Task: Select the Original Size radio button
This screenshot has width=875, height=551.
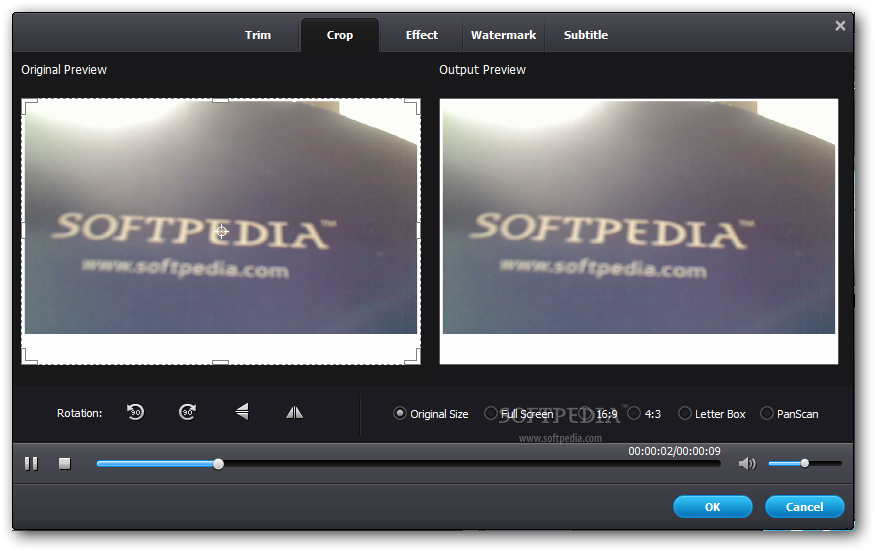Action: click(400, 414)
